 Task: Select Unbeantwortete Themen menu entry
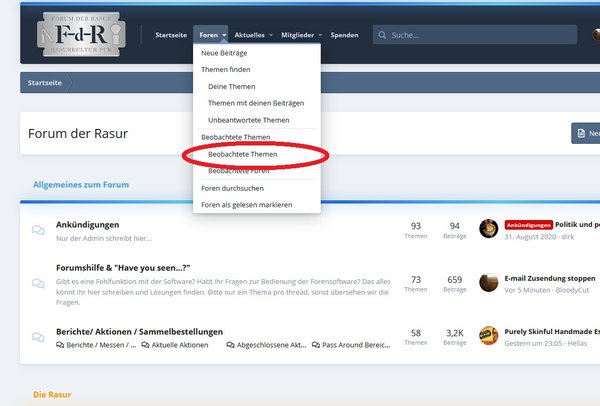[x=252, y=120]
